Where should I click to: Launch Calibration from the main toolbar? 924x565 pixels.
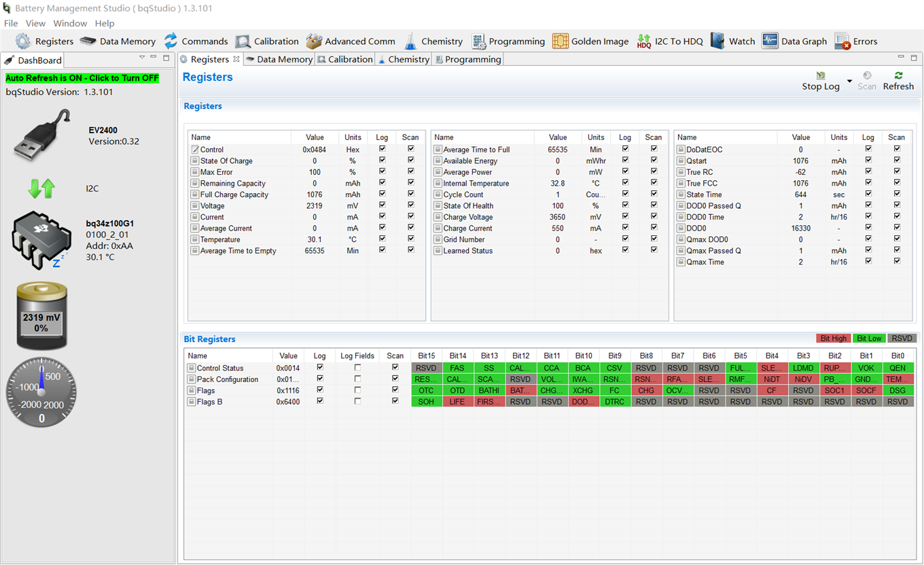267,41
